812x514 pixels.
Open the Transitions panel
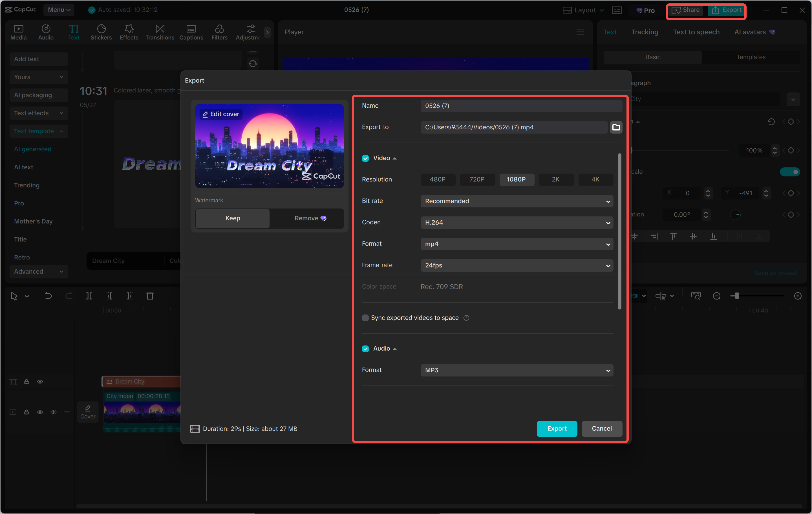(160, 32)
